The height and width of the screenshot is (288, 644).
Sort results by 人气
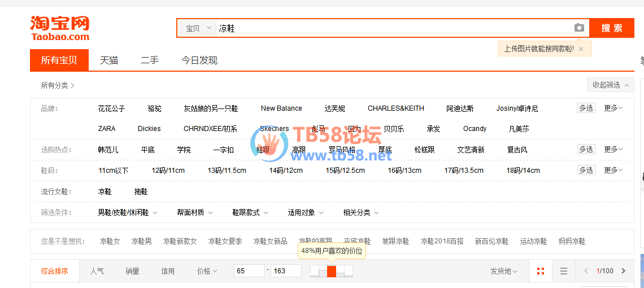[97, 271]
